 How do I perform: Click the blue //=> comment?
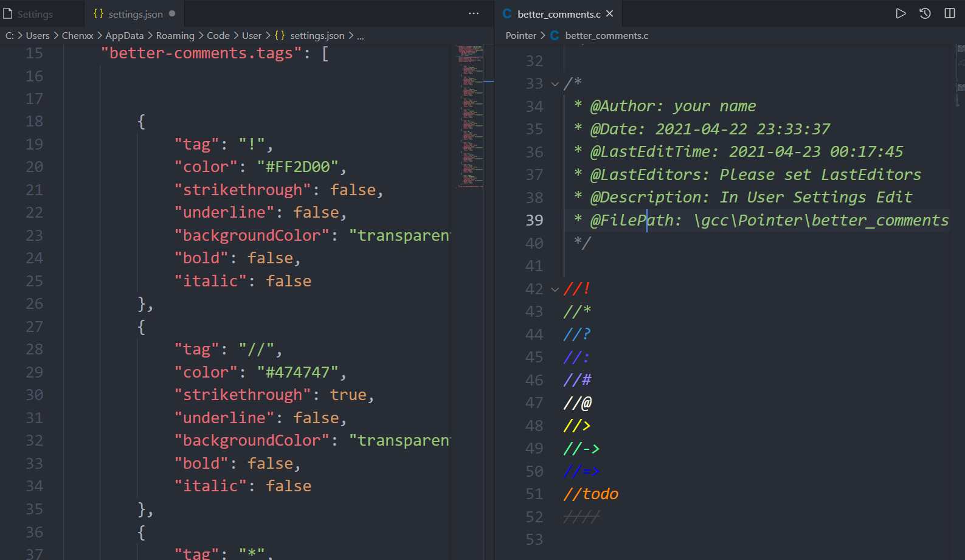tap(582, 471)
